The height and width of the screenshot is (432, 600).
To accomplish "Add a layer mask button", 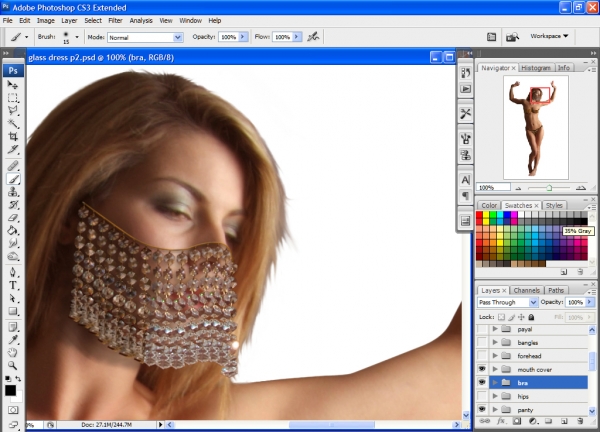I will (517, 421).
